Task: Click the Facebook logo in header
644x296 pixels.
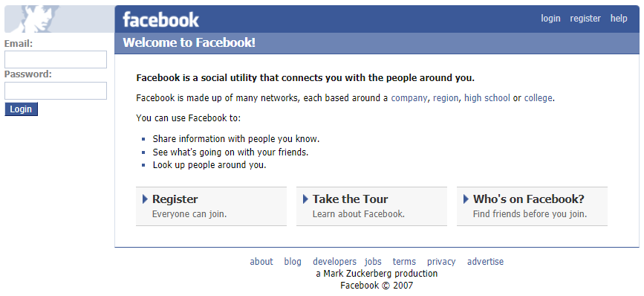Action: 160,19
